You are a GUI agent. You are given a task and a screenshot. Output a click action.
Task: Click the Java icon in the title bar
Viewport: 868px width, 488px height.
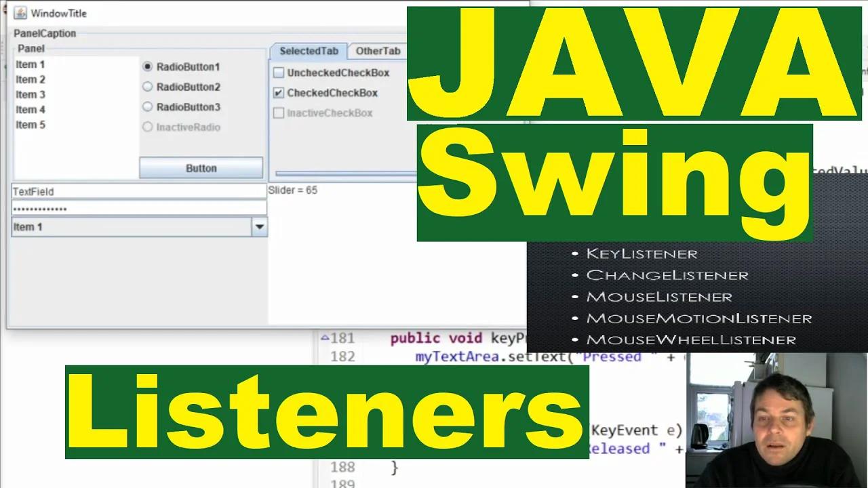click(19, 13)
